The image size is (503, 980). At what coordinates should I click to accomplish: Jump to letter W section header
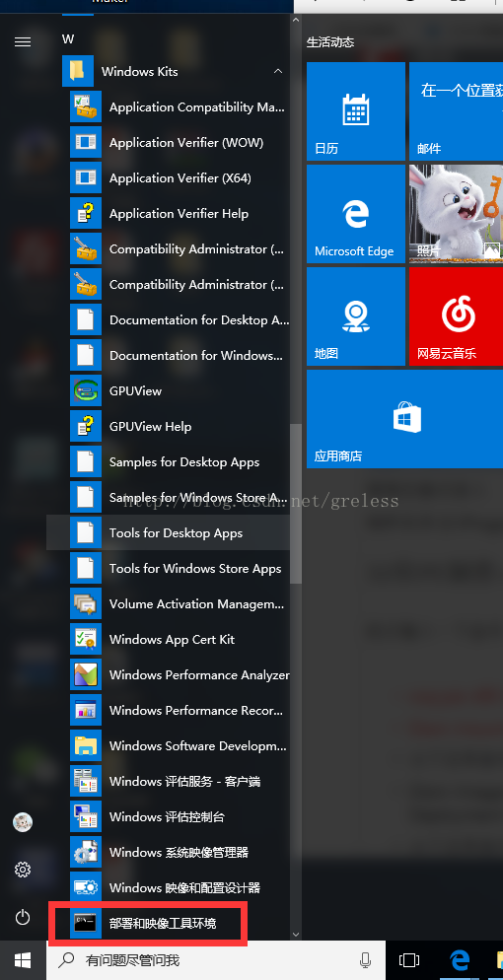(x=68, y=38)
